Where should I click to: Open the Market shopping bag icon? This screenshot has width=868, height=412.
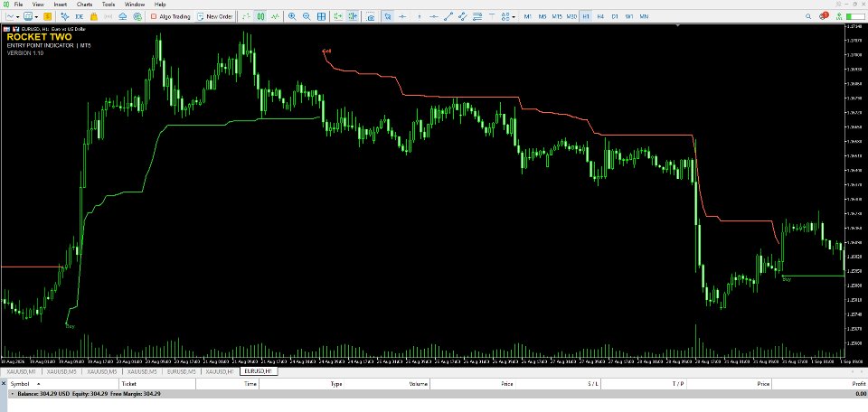93,16
